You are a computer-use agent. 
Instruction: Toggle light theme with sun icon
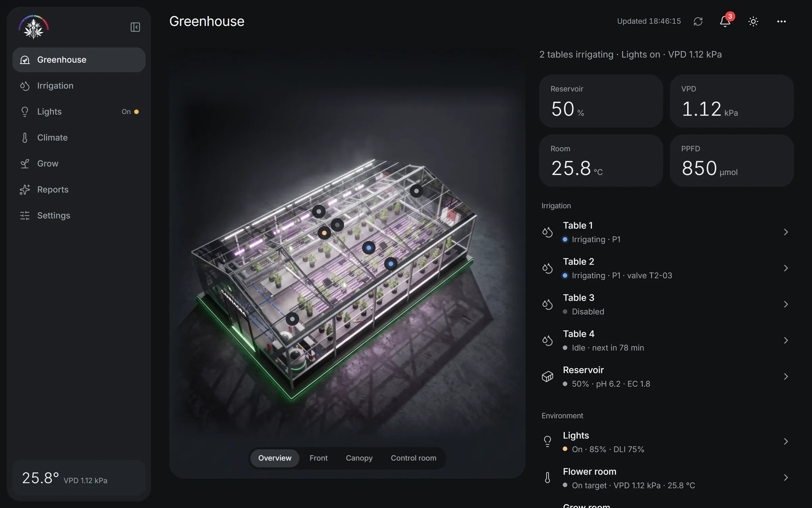point(753,21)
